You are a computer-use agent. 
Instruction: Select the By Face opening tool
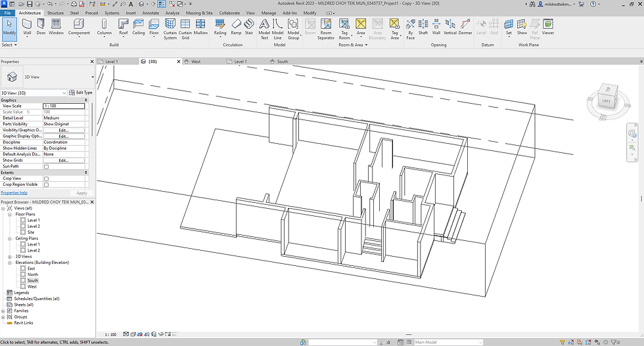(x=410, y=29)
